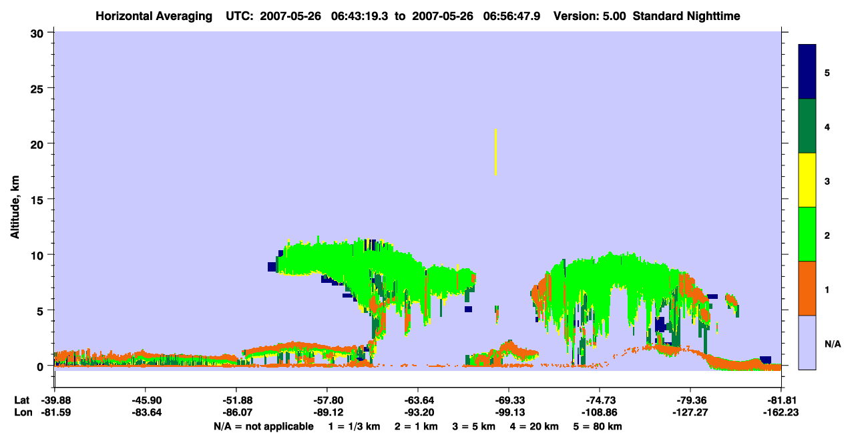Click the Version: 5.00 Standard Nighttime text

click(x=646, y=15)
